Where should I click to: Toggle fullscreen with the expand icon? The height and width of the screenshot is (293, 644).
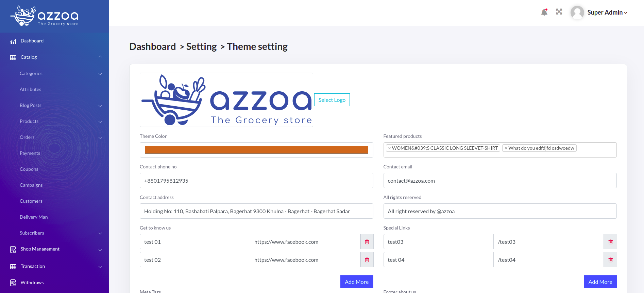pos(559,12)
